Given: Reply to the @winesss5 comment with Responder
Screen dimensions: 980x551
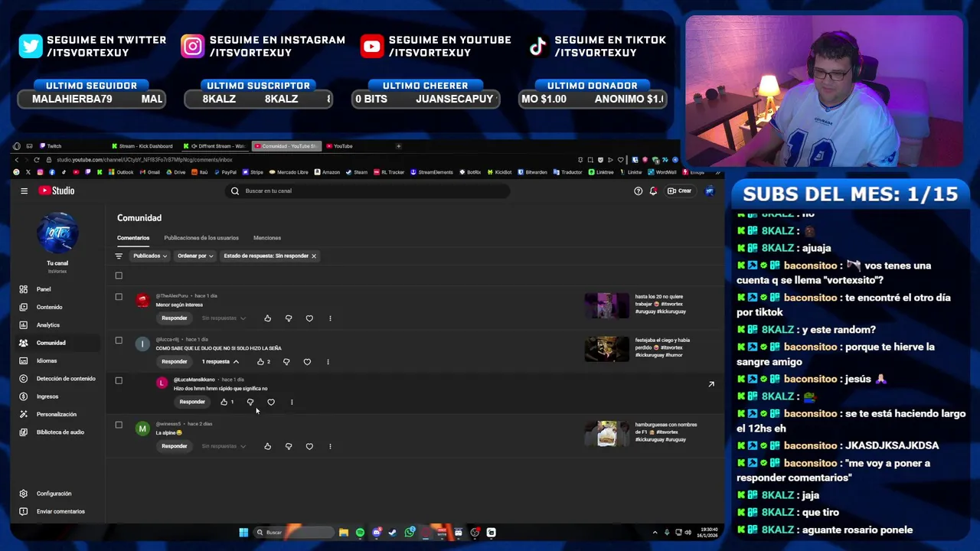Looking at the screenshot, I should (x=174, y=446).
